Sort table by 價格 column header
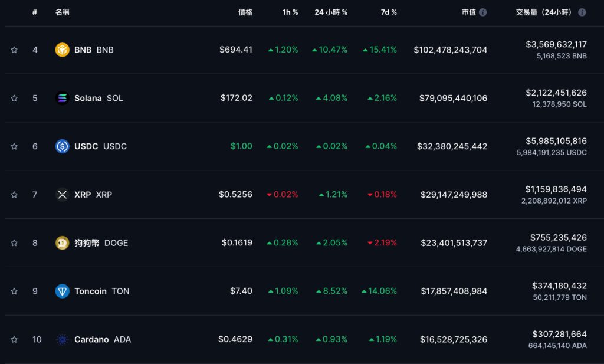The width and height of the screenshot is (604, 364). (245, 12)
